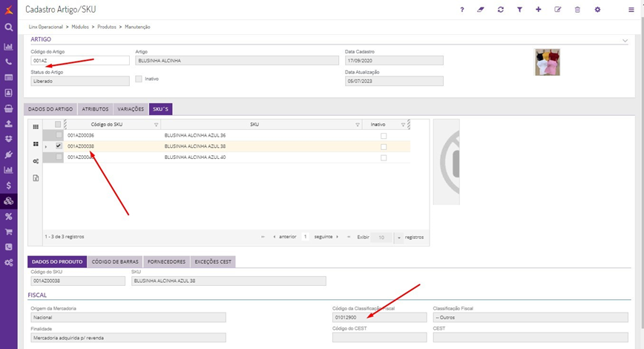644x349 pixels.
Task: Open the upload tray sidebar icon
Action: (x=9, y=124)
